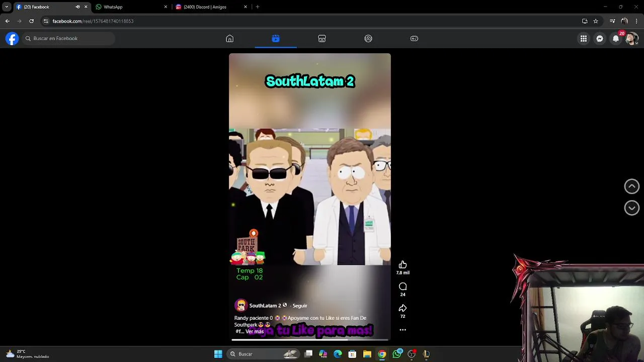Close the WhatsApp browser tab
Screen dimensions: 644x362
coord(166,7)
